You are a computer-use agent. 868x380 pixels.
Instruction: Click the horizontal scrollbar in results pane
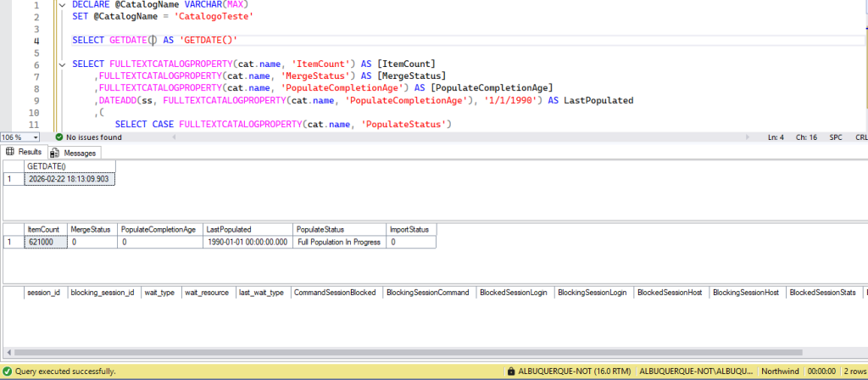[424, 352]
